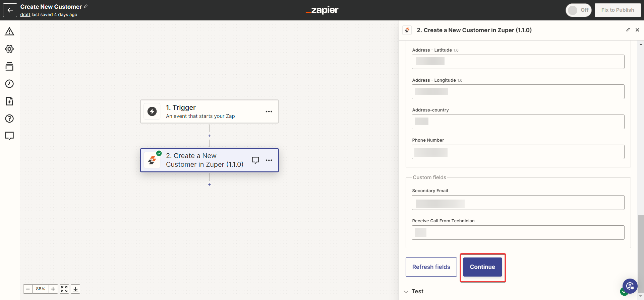The width and height of the screenshot is (644, 300).
Task: Open the draft link in header
Action: (25, 15)
